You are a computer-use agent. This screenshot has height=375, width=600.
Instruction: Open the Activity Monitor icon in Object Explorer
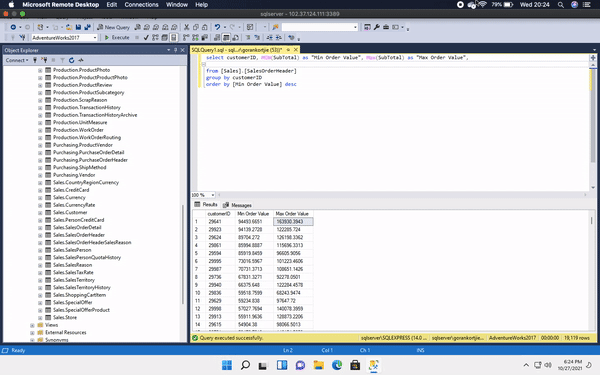click(x=81, y=60)
